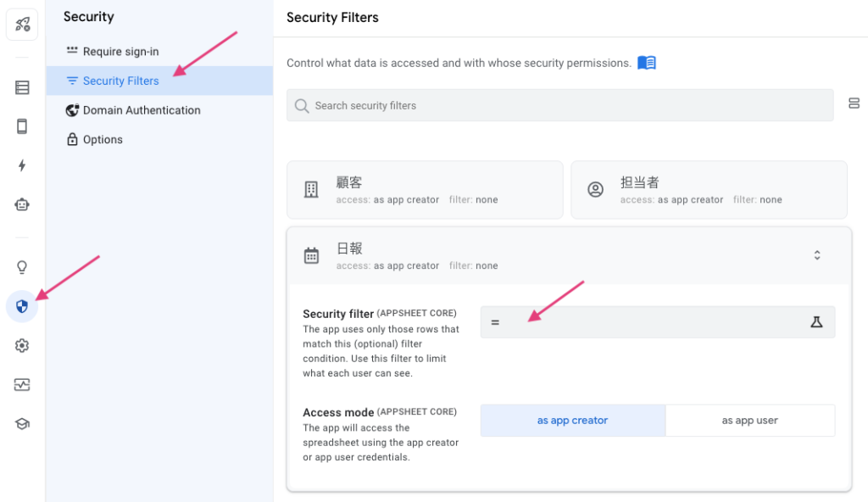Enable 'as app user' access mode for 日報
The image size is (868, 502).
click(x=749, y=420)
